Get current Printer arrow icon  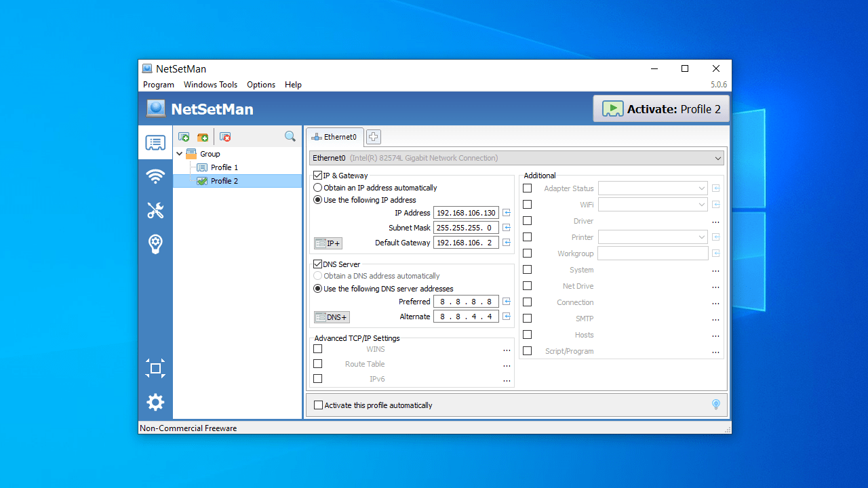pos(715,237)
